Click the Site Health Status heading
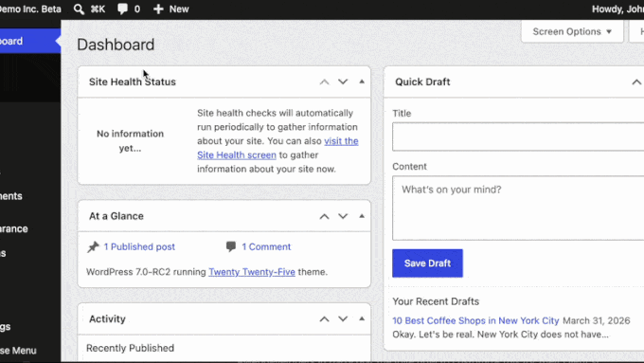644x363 pixels. coord(133,82)
